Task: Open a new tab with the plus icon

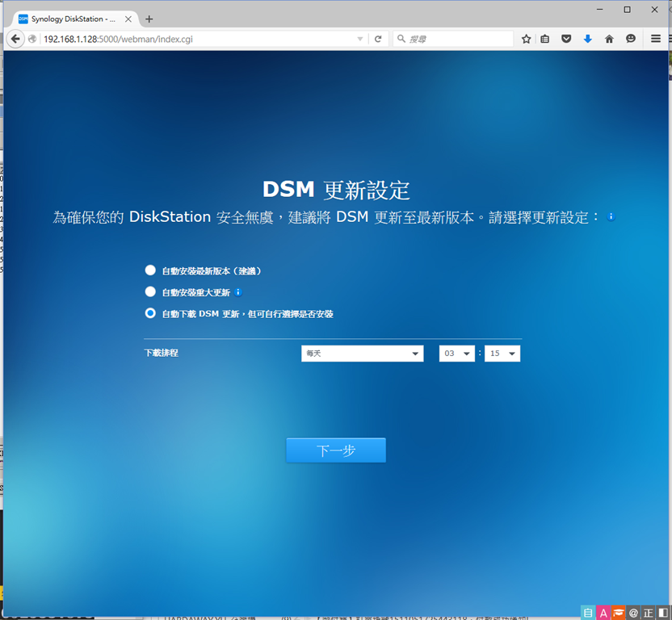Action: 149,19
